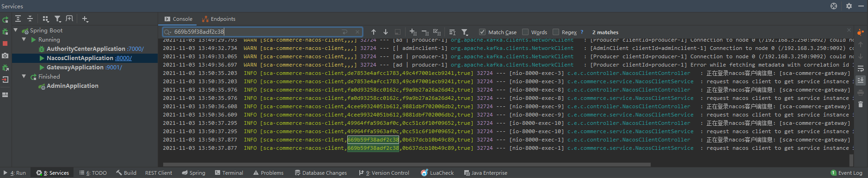Open the Terminal tool window

[229, 173]
